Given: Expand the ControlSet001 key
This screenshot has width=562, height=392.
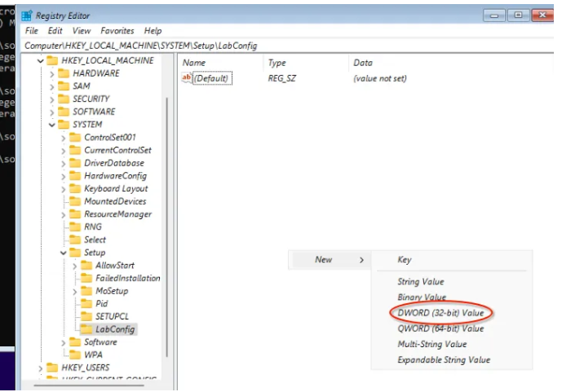Looking at the screenshot, I should click(x=64, y=138).
